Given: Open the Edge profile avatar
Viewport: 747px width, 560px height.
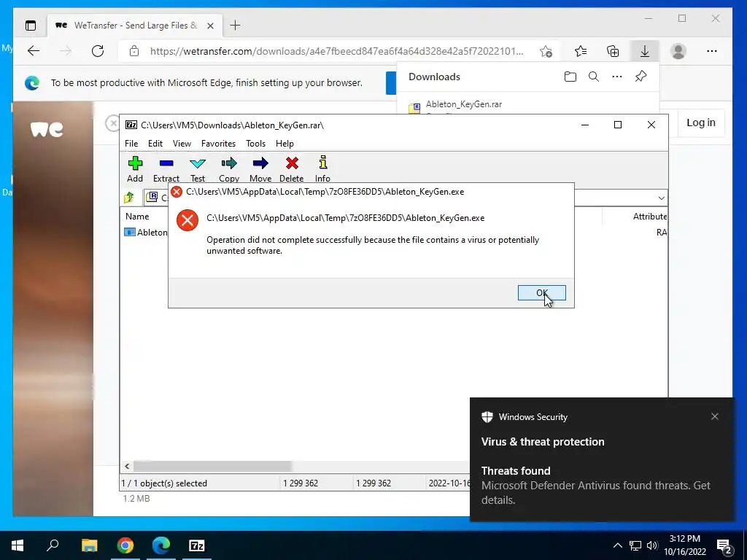Looking at the screenshot, I should click(678, 51).
